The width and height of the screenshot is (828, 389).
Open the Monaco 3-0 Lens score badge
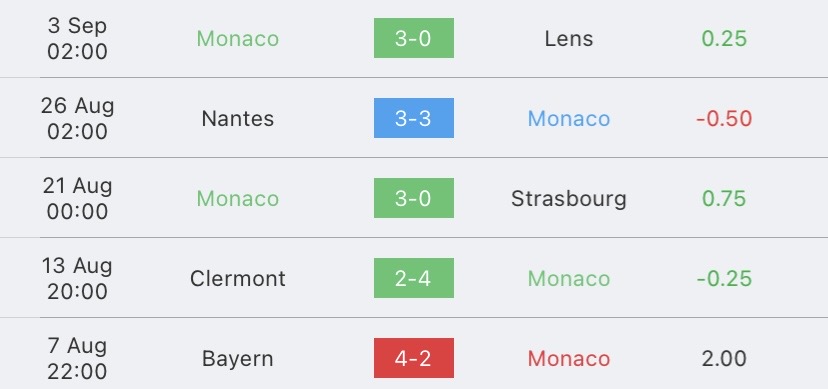point(413,38)
